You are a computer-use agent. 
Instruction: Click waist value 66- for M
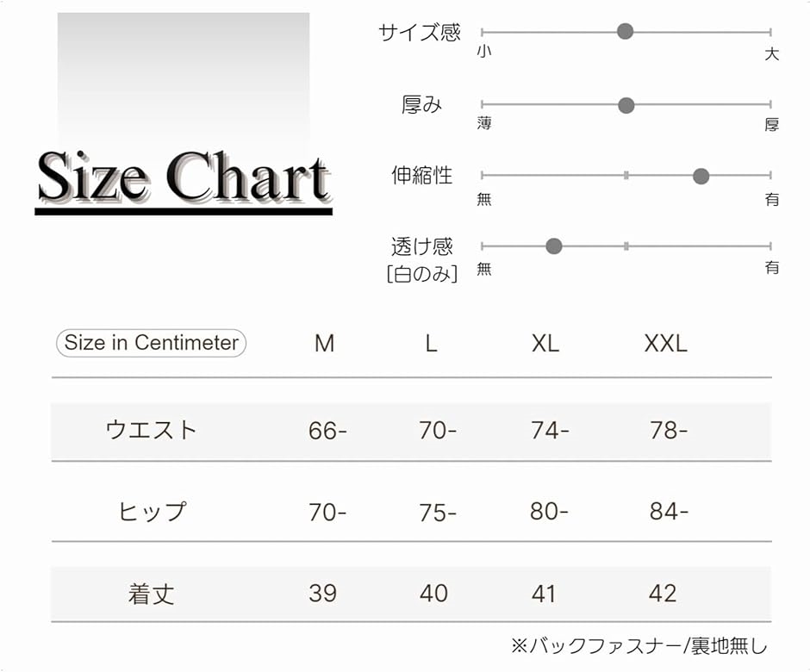(x=327, y=431)
